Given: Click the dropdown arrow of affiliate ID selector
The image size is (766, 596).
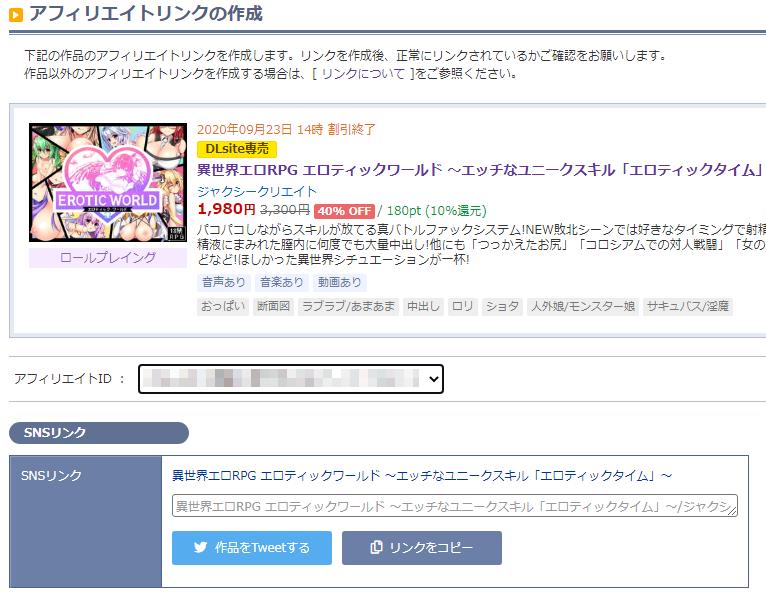Looking at the screenshot, I should pos(434,379).
